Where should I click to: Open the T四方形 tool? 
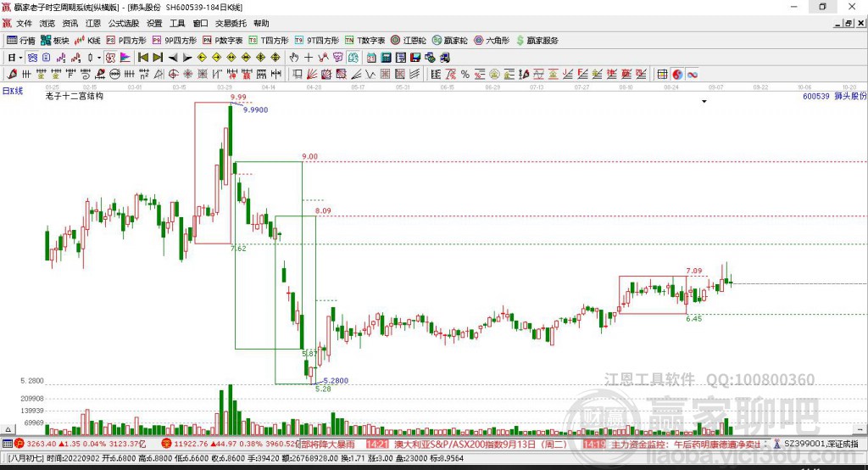coord(269,41)
